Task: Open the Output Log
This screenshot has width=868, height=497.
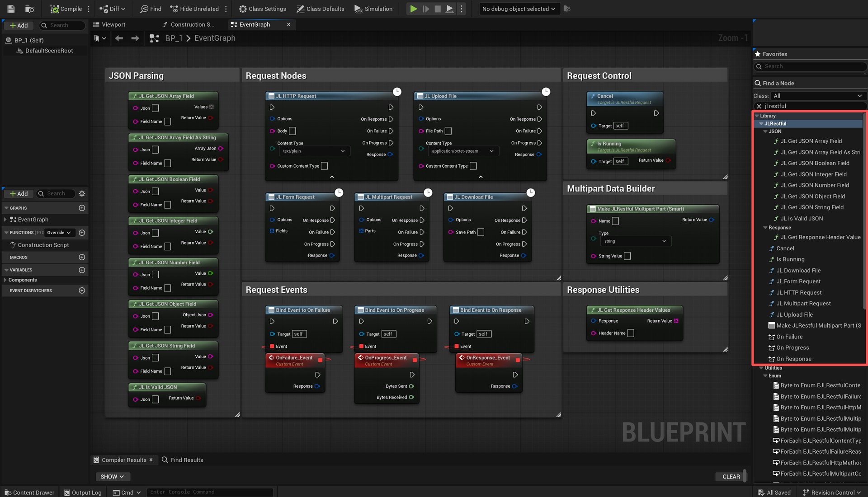Action: click(83, 492)
